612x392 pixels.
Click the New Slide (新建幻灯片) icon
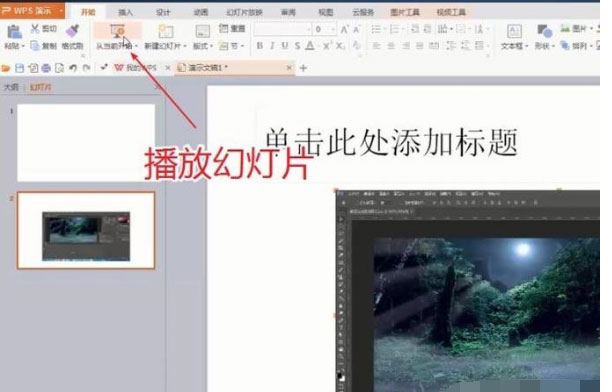coord(165,31)
